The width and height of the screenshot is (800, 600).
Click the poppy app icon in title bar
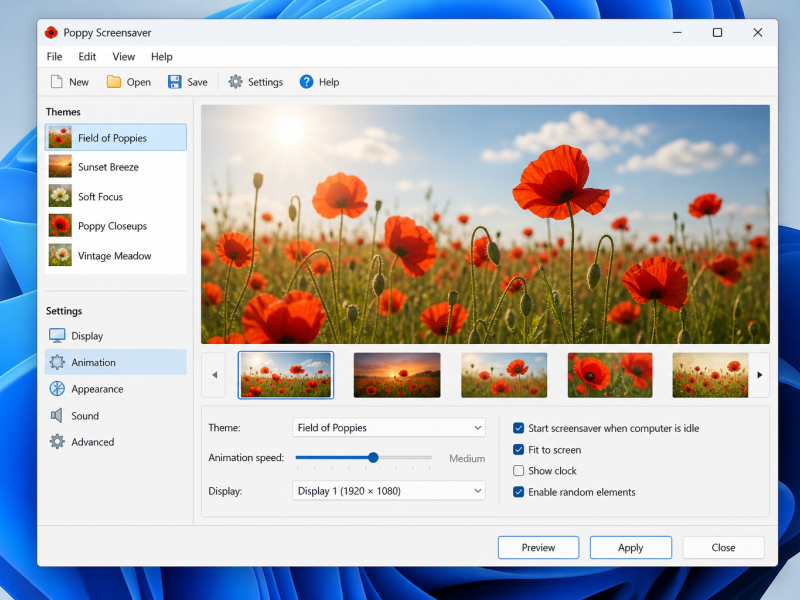[51, 33]
